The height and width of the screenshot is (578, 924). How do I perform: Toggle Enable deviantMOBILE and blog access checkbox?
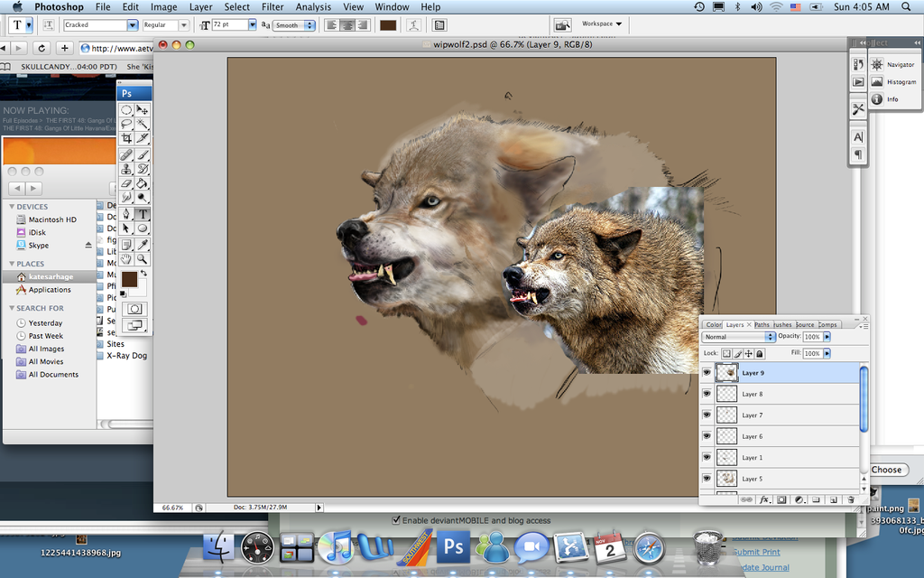click(396, 520)
